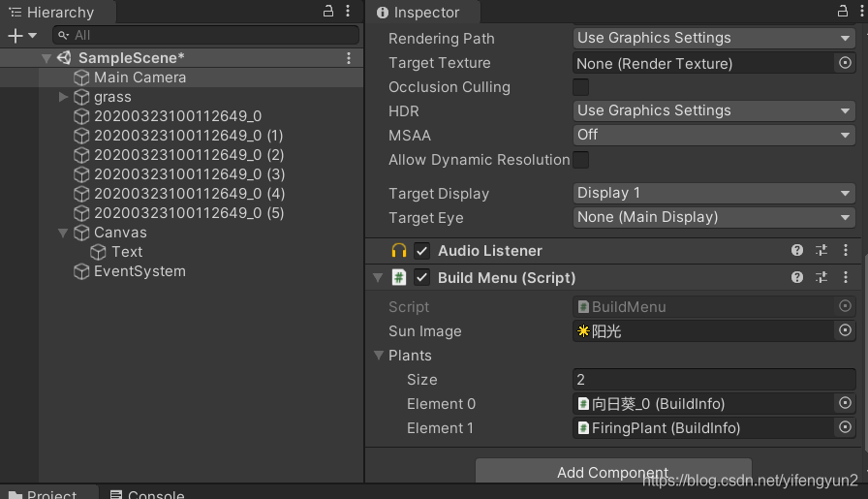Collapse the Canvas object
868x499 pixels.
click(x=63, y=233)
